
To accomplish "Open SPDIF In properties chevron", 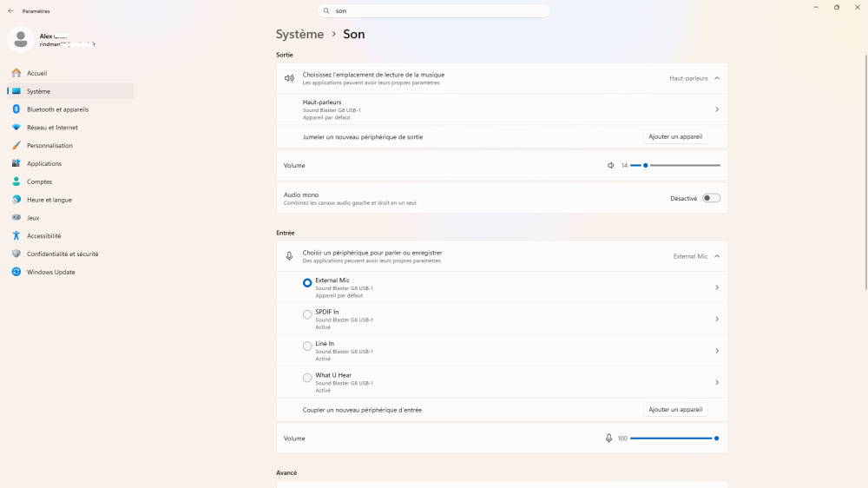I will (x=717, y=319).
